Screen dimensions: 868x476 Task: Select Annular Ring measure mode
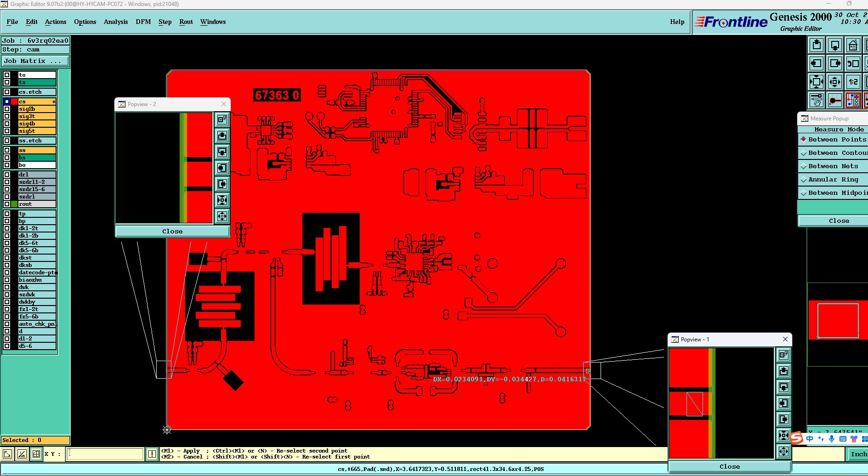tap(833, 179)
